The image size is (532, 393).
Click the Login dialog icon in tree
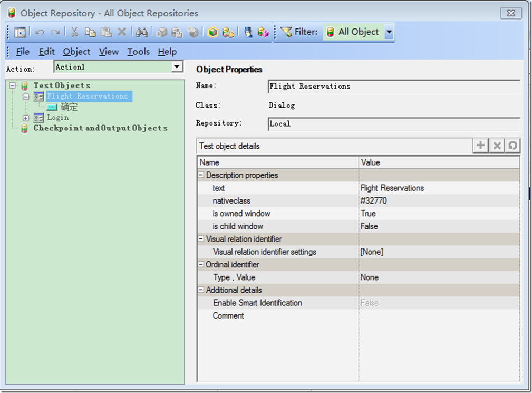pos(38,118)
